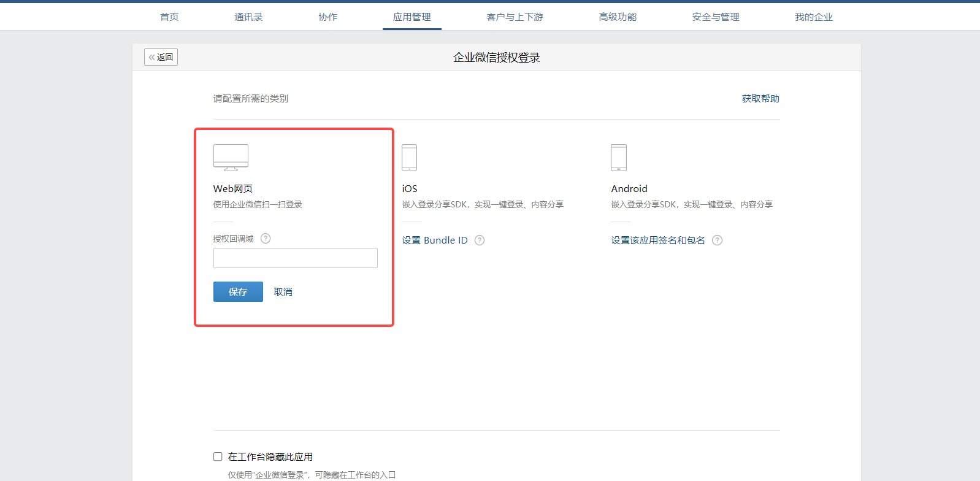This screenshot has height=481, width=980.
Task: Save the callback domain with 保存
Action: 238,292
